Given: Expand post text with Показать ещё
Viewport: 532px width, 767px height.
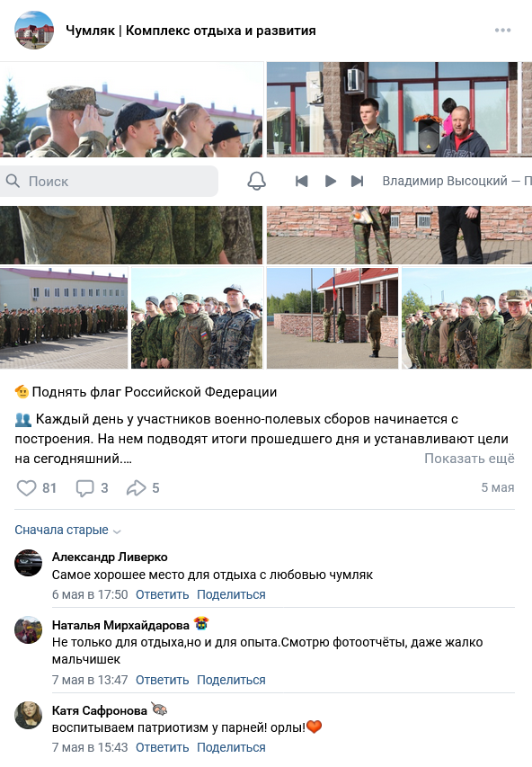Looking at the screenshot, I should (469, 459).
